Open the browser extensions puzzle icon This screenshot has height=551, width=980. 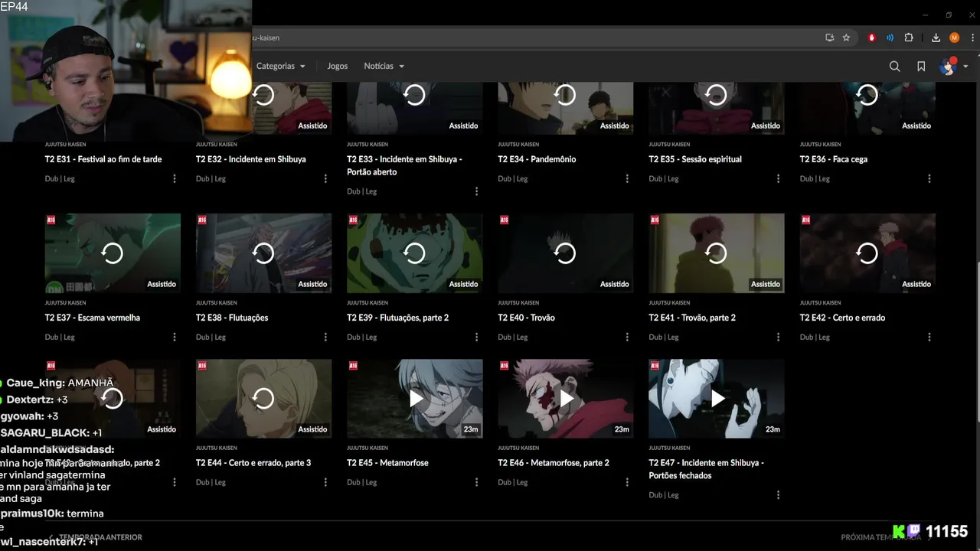[x=909, y=37]
